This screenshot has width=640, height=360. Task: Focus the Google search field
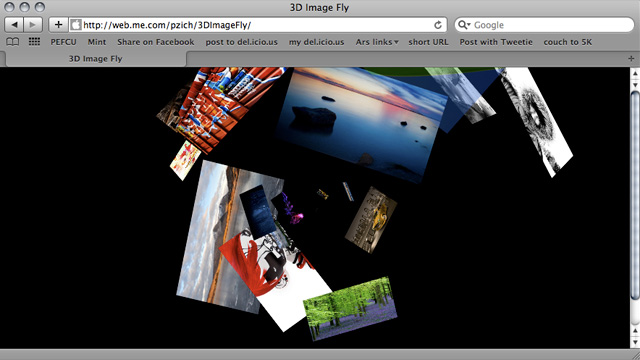coord(544,25)
